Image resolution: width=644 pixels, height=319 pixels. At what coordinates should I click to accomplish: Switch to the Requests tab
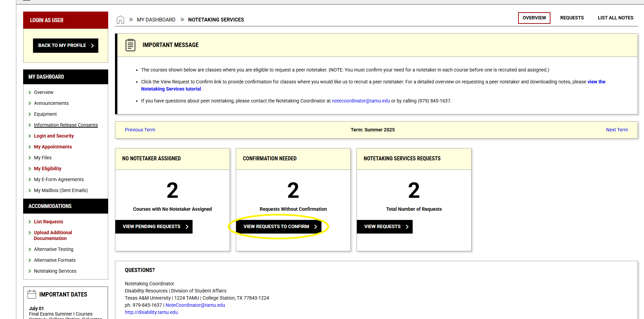(x=572, y=18)
